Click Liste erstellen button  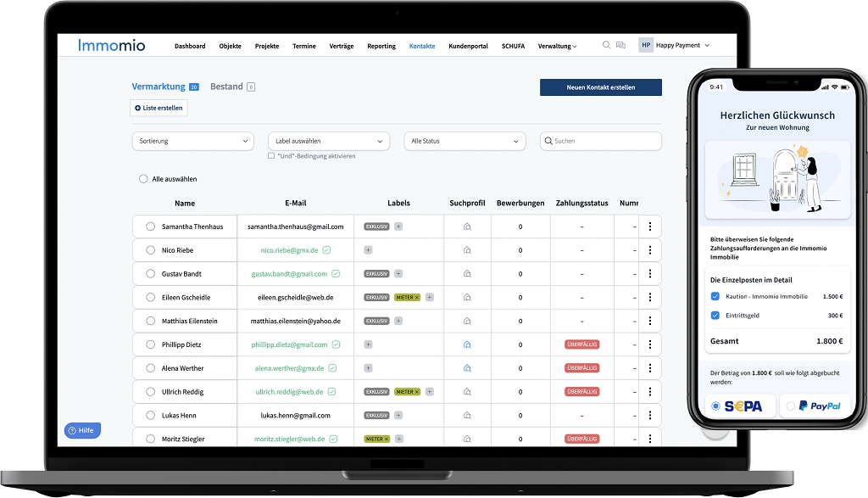coord(159,108)
